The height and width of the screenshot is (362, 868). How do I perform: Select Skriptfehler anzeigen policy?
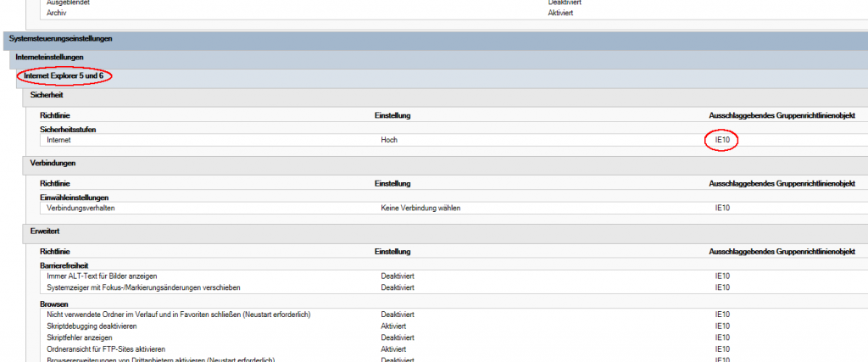[80, 337]
